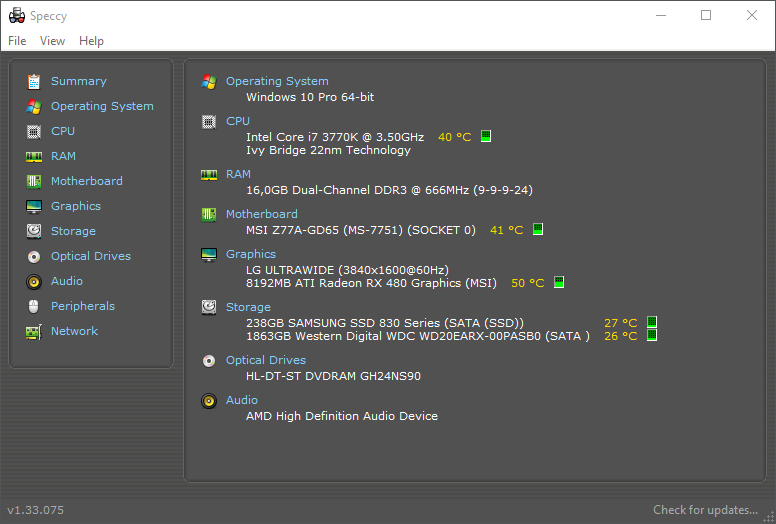Click the Speccy app icon in title bar

pyautogui.click(x=17, y=15)
